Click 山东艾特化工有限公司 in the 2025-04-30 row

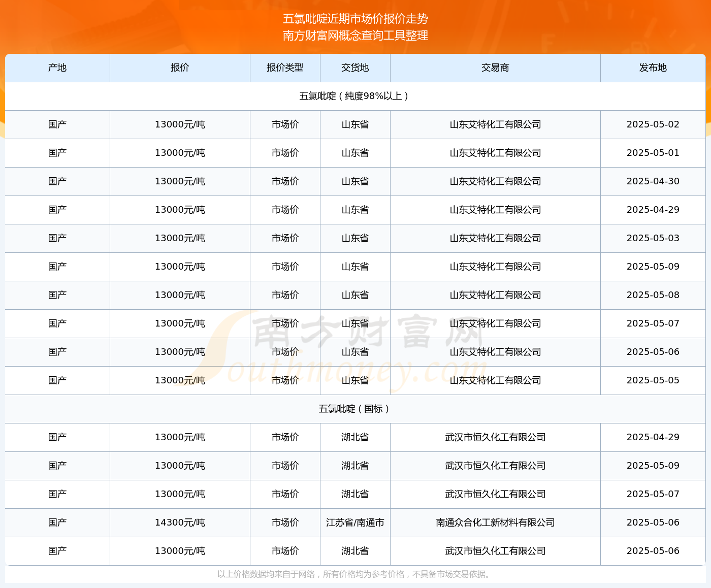pos(495,181)
